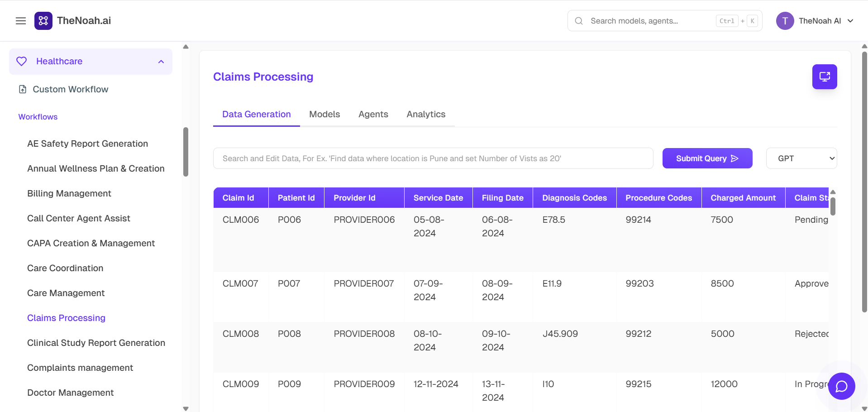
Task: Expand the TheNoah AI account dropdown
Action: [x=851, y=21]
